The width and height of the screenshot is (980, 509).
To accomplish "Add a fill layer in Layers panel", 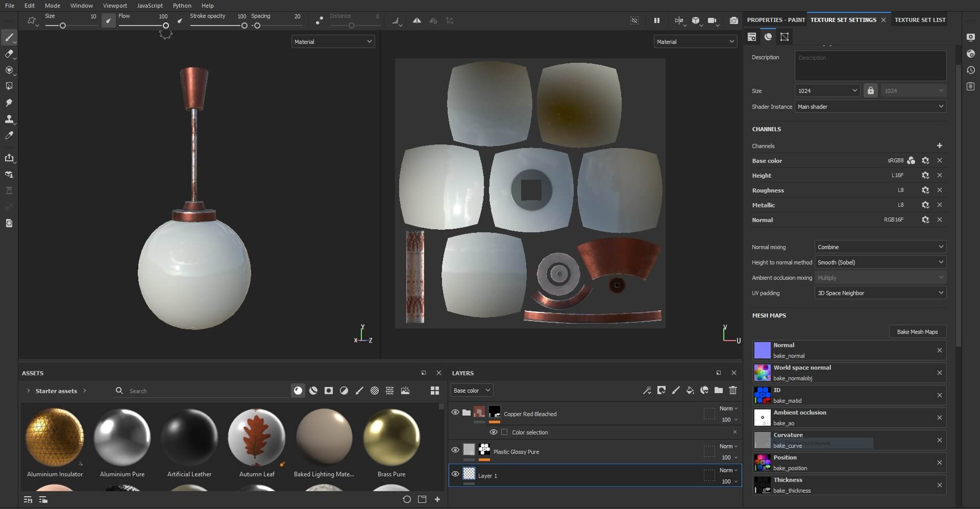I will pyautogui.click(x=690, y=391).
